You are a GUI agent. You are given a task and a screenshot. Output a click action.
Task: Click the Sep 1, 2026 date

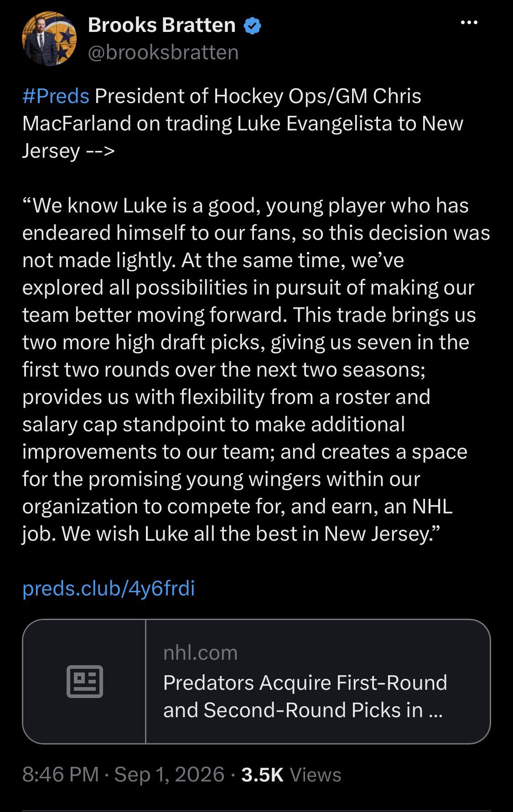tap(169, 774)
